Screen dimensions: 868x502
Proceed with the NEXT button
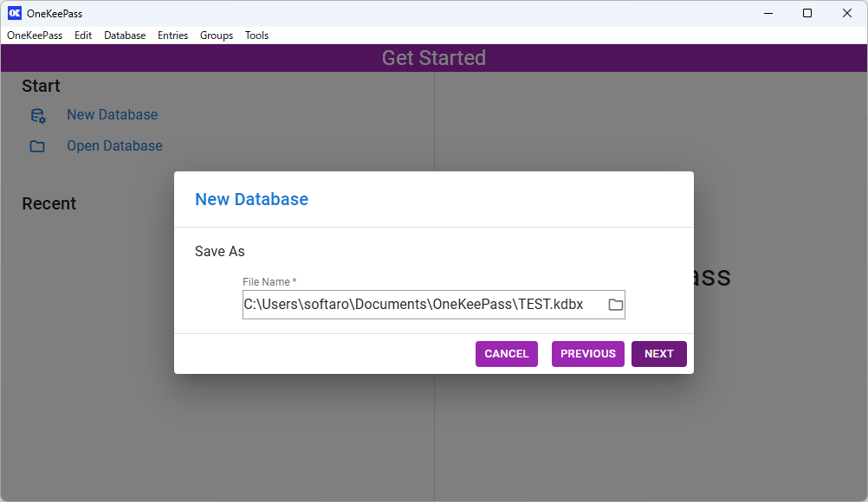point(658,354)
